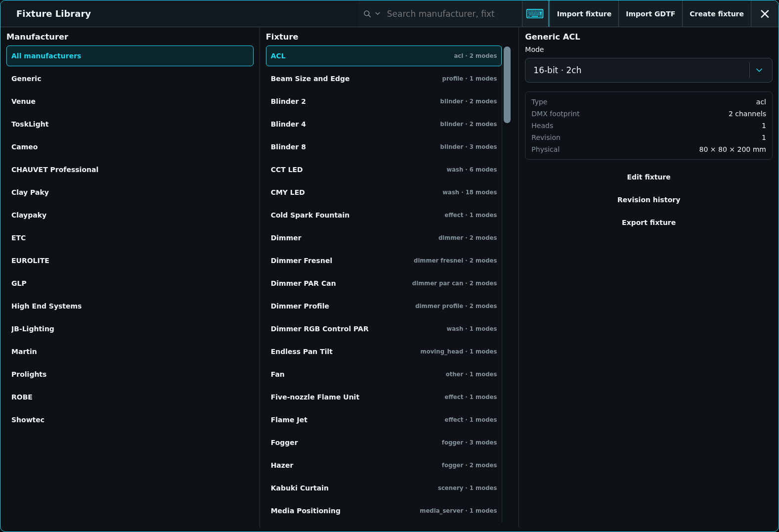Choose CHAUVET Professional manufacturer
The image size is (779, 532).
click(x=130, y=170)
